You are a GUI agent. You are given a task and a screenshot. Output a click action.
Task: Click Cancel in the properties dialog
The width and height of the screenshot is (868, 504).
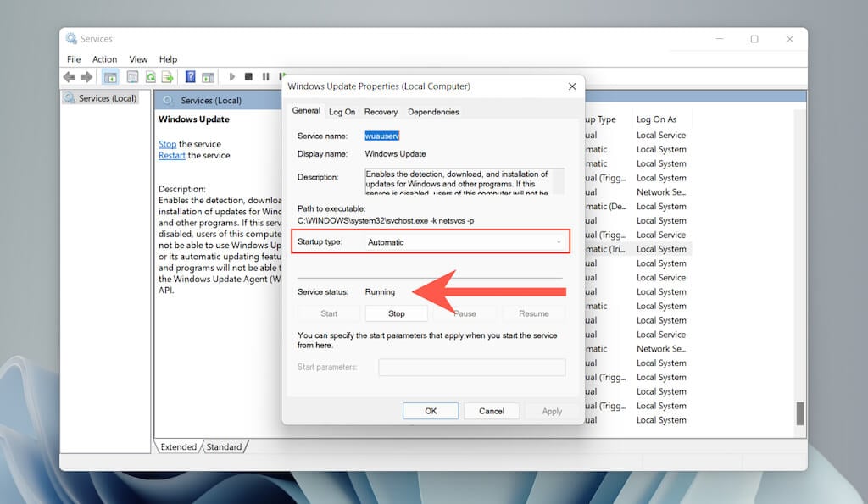pos(492,411)
